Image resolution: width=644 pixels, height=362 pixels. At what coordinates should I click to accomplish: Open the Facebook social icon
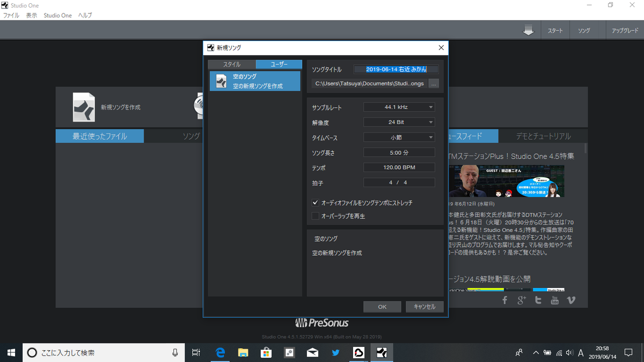[x=504, y=300]
